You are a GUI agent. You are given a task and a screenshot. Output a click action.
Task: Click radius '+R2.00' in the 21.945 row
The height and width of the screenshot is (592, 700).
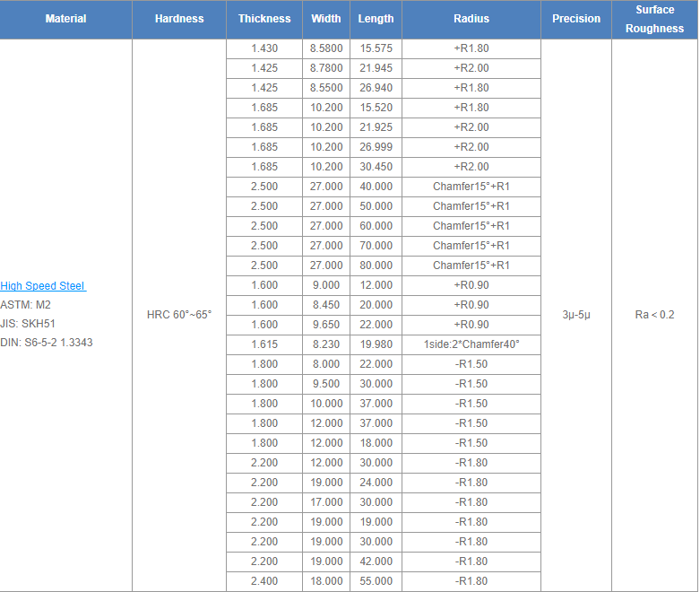[471, 68]
